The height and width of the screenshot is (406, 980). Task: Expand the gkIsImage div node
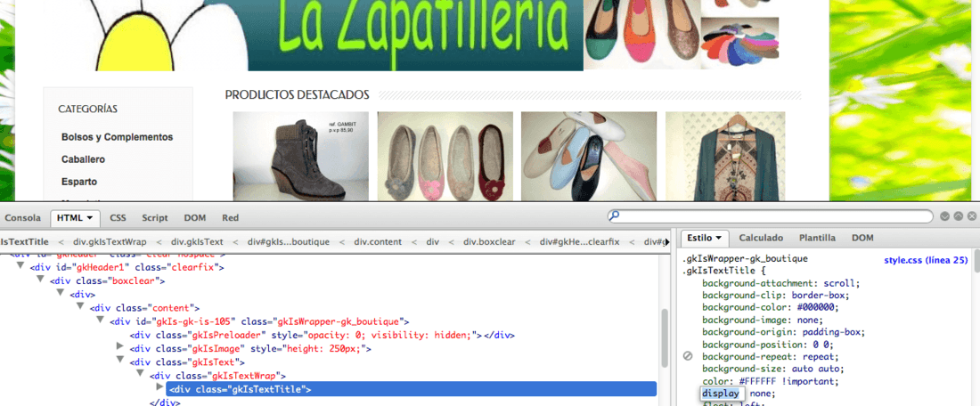point(120,347)
